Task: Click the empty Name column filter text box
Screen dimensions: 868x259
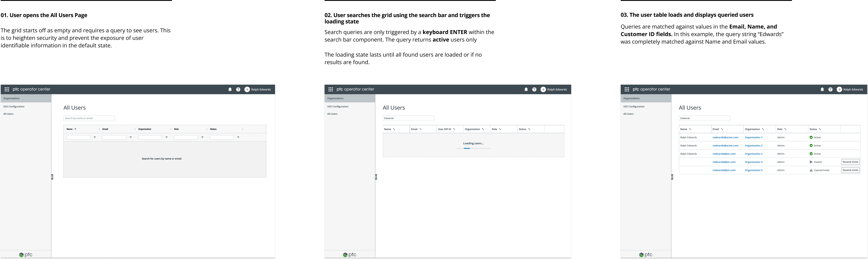Action: coord(78,137)
